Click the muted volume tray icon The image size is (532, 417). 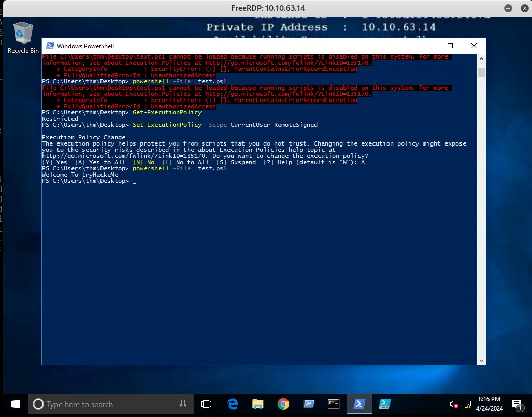(454, 404)
